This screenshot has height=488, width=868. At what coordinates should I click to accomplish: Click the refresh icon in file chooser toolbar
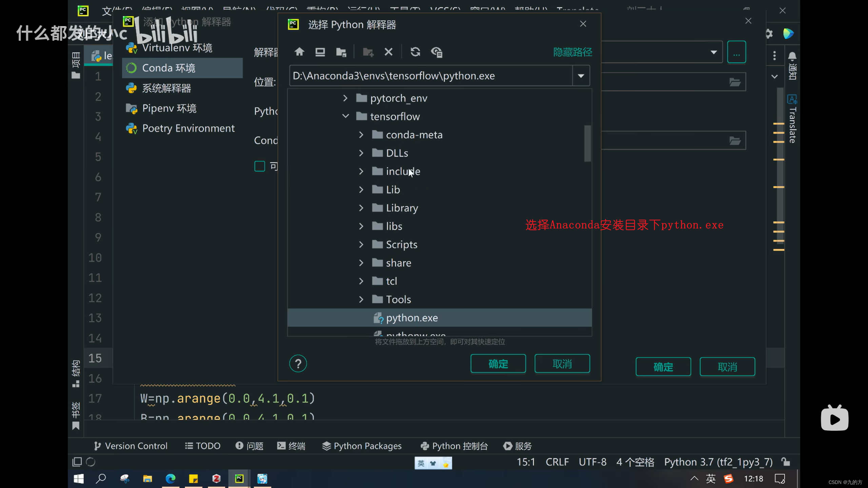415,52
